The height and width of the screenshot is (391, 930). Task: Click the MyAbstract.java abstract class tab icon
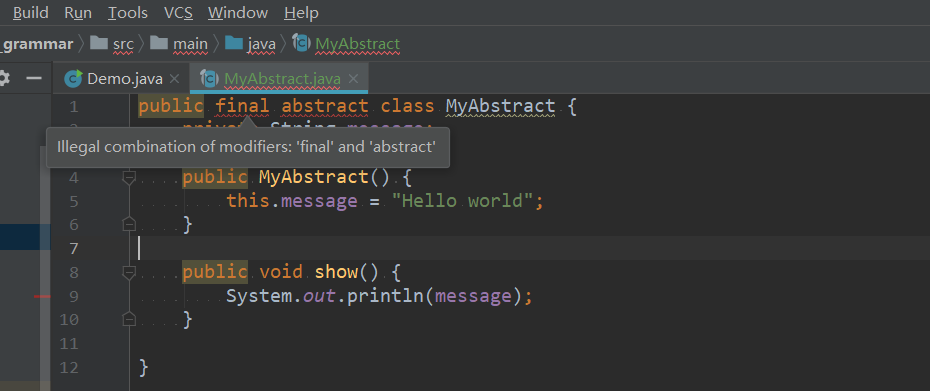tap(209, 78)
